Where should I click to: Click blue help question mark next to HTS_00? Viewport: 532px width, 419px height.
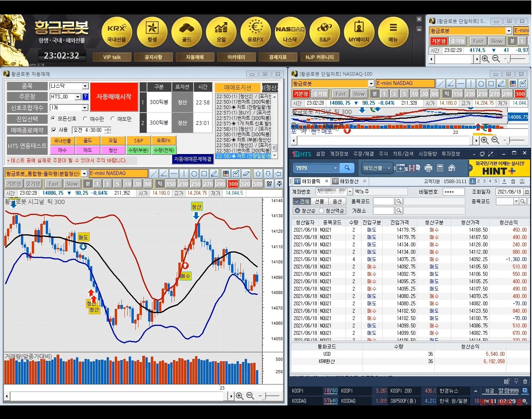[x=85, y=97]
